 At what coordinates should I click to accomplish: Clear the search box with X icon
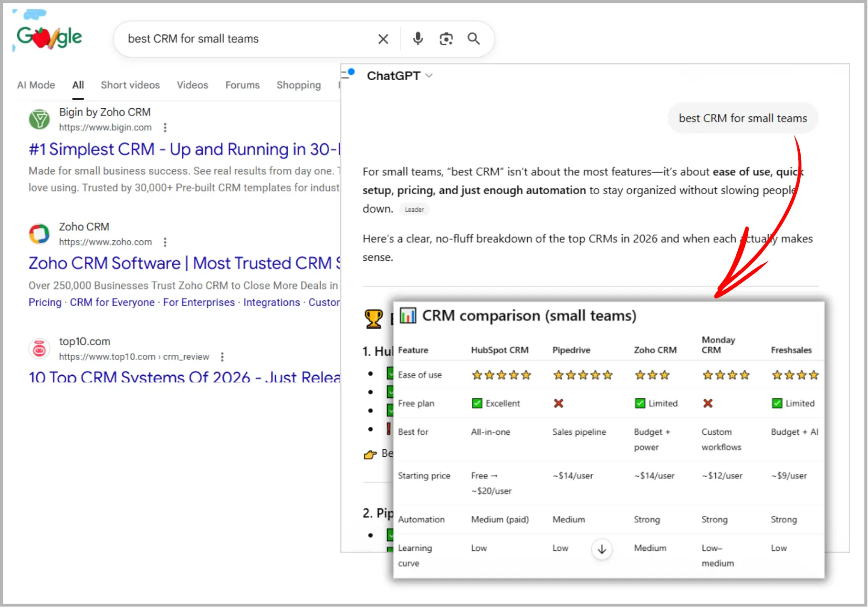pos(383,39)
